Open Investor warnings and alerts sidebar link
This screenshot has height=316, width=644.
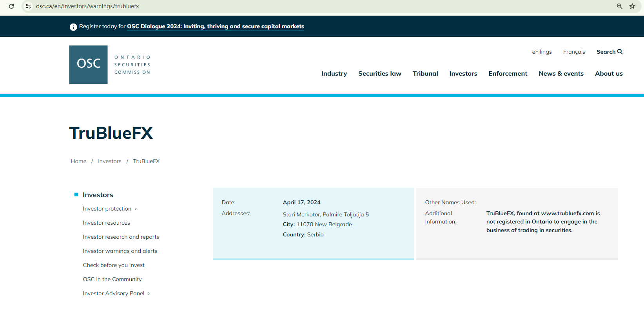(x=120, y=251)
